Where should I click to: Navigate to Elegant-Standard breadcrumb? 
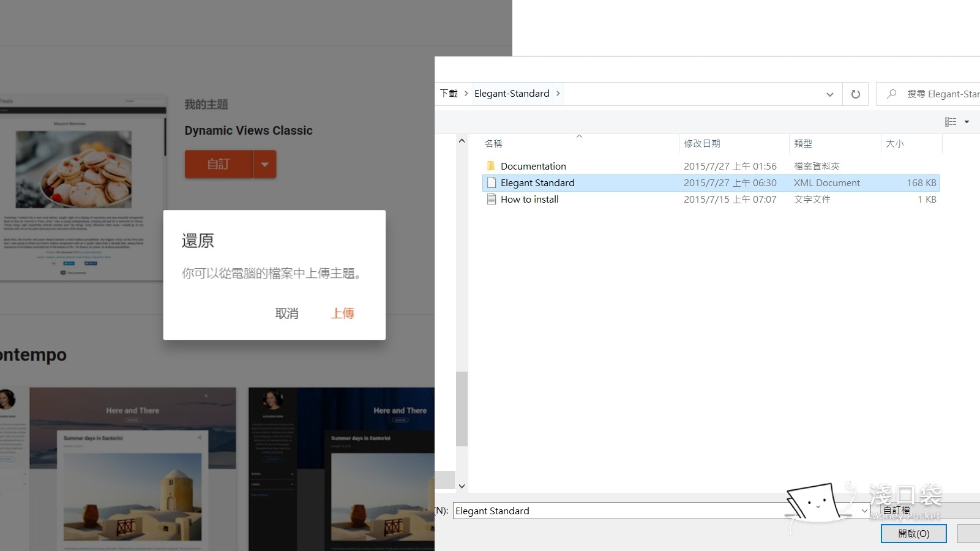pyautogui.click(x=512, y=94)
